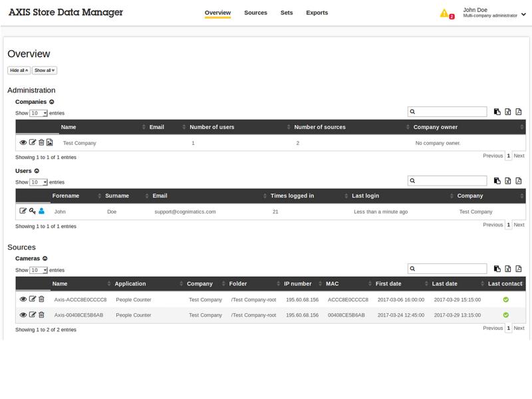This screenshot has width=532, height=399.
Task: Delete the Test Company entry
Action: [x=41, y=142]
